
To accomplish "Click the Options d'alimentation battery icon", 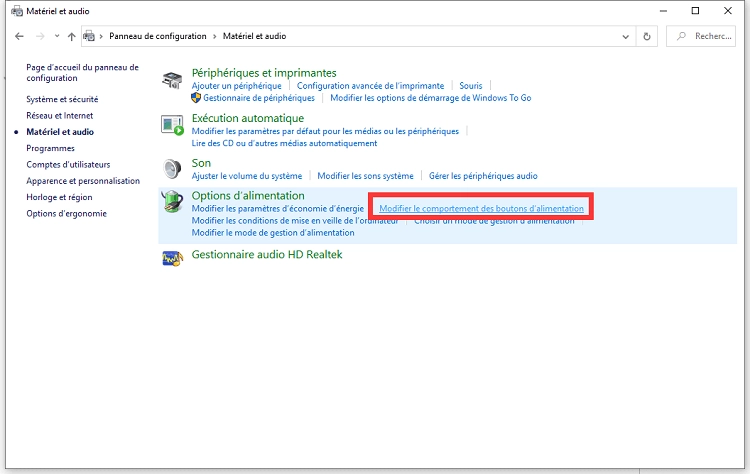I will click(173, 202).
